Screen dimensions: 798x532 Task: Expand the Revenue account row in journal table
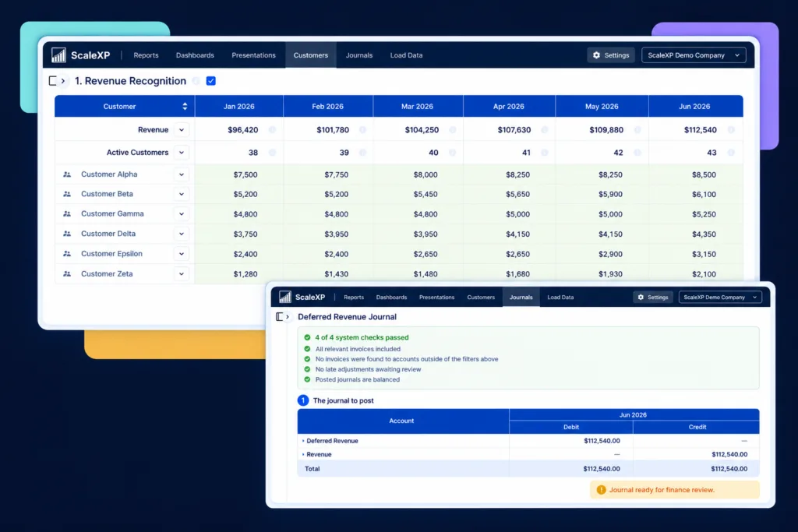pos(303,454)
